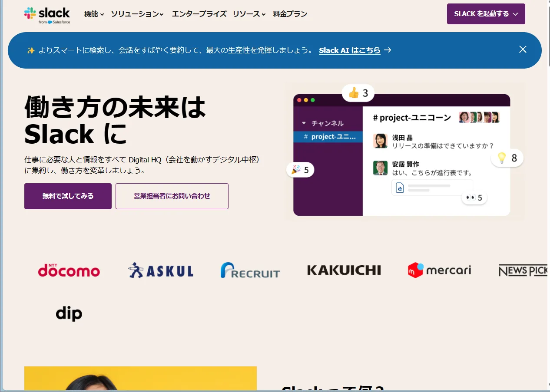Click the SLACK を起動する button
The image size is (550, 392).
486,14
